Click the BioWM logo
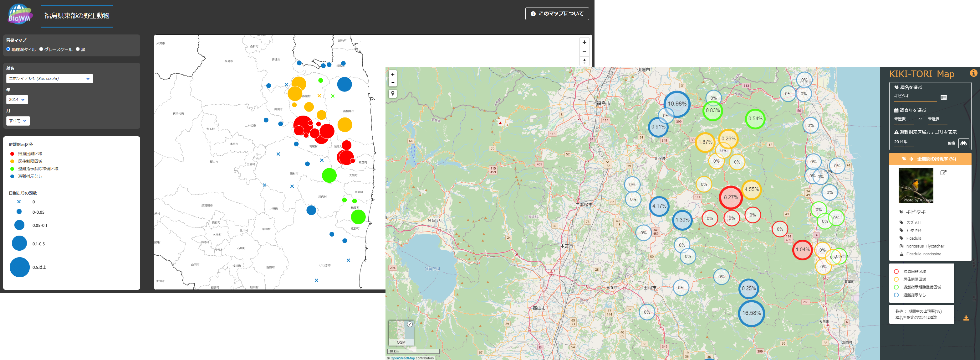This screenshot has height=360, width=980. coord(19,14)
